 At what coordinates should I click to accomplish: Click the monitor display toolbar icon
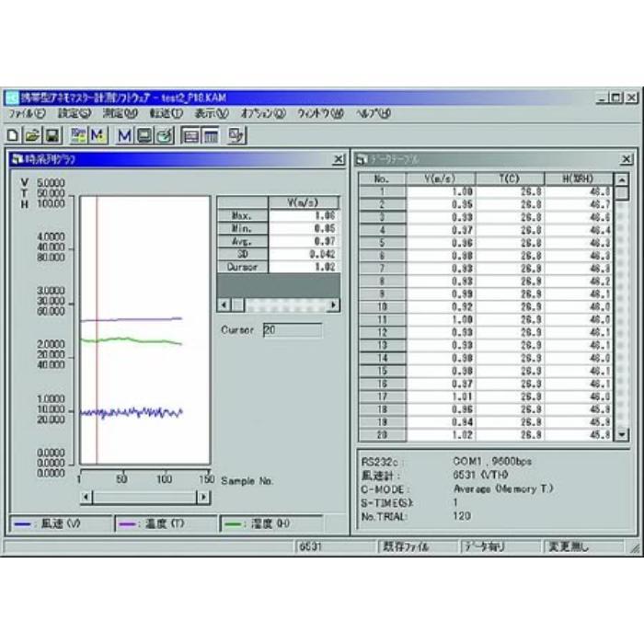tap(144, 136)
